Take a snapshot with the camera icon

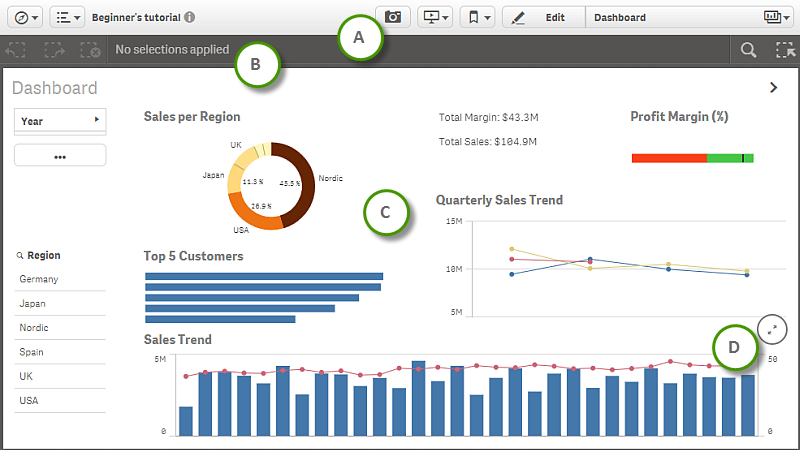393,17
